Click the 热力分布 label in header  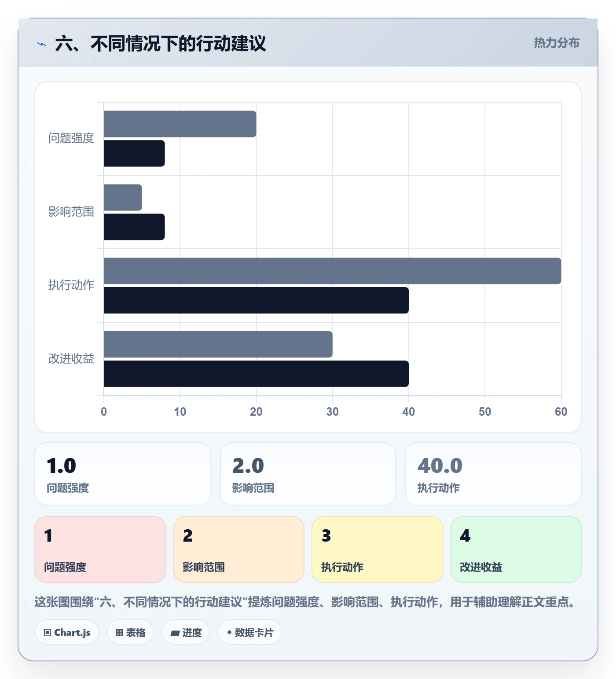tap(557, 43)
